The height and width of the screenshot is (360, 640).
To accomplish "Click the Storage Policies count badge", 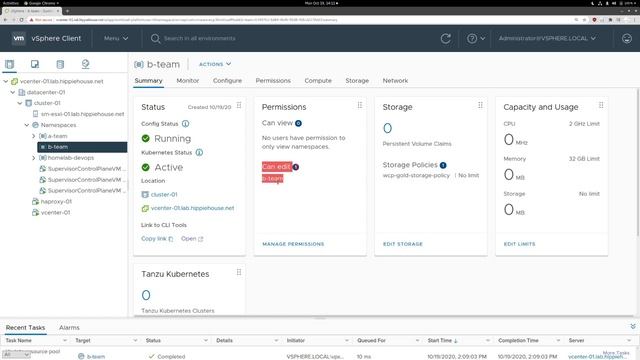I will [443, 165].
